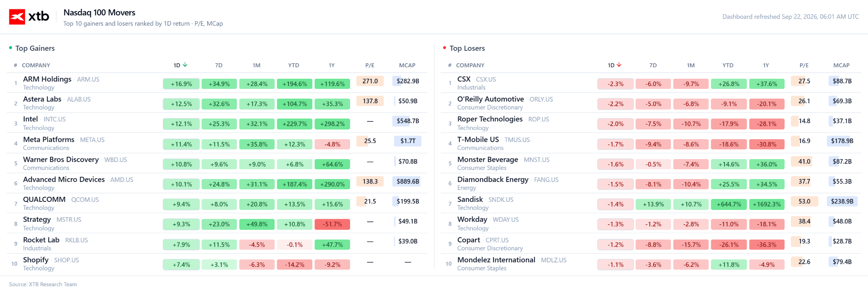
Task: Select O'Reilly Automotive company name
Action: 490,99
